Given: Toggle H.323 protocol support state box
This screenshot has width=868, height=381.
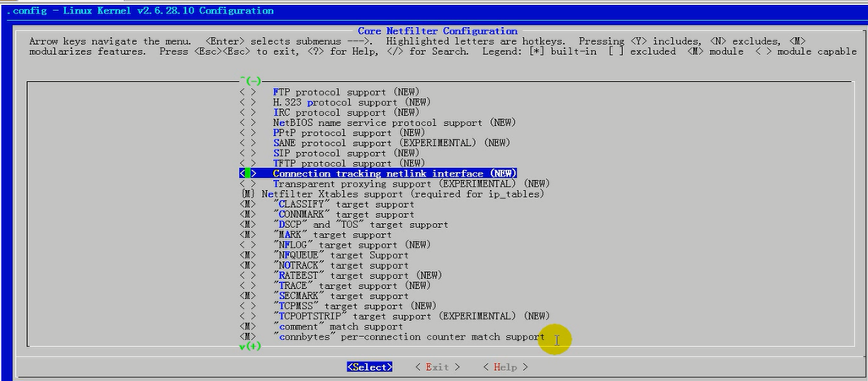Looking at the screenshot, I should (x=248, y=102).
